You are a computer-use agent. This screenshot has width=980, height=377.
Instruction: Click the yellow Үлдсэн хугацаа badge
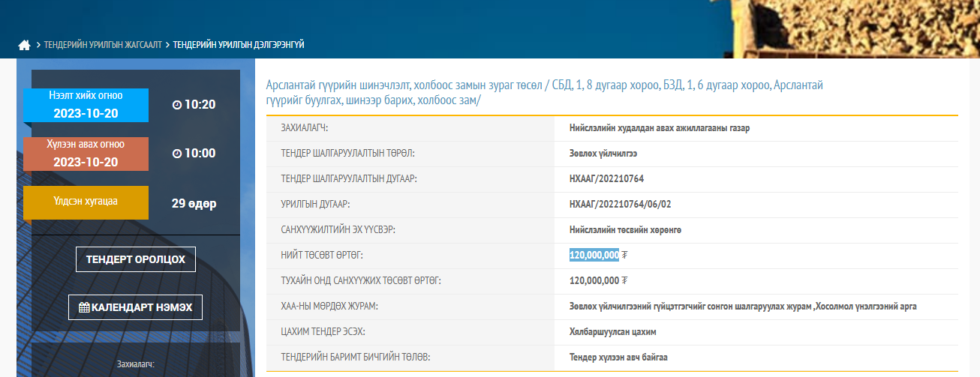(86, 202)
